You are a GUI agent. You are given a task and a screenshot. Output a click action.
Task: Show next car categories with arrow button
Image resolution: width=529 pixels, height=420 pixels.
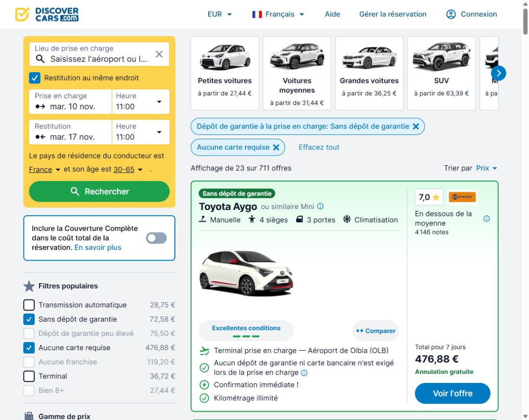point(498,73)
